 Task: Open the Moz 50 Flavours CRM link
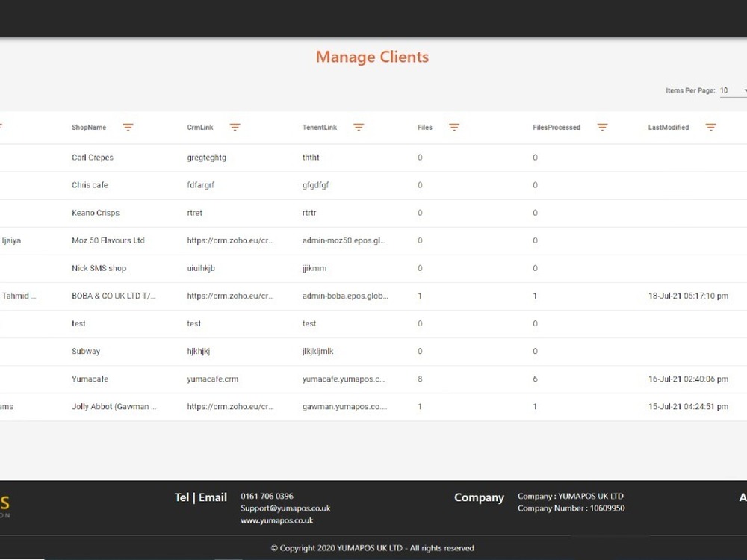point(230,240)
